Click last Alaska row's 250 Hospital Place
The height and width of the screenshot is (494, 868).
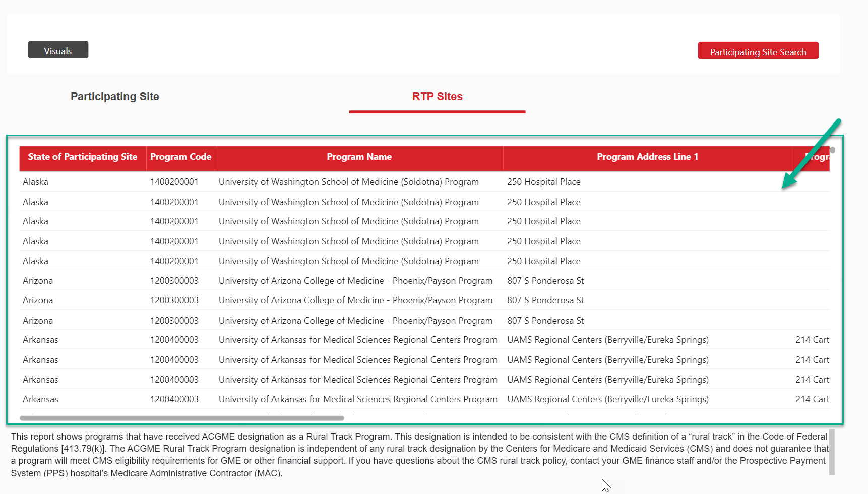coord(544,261)
